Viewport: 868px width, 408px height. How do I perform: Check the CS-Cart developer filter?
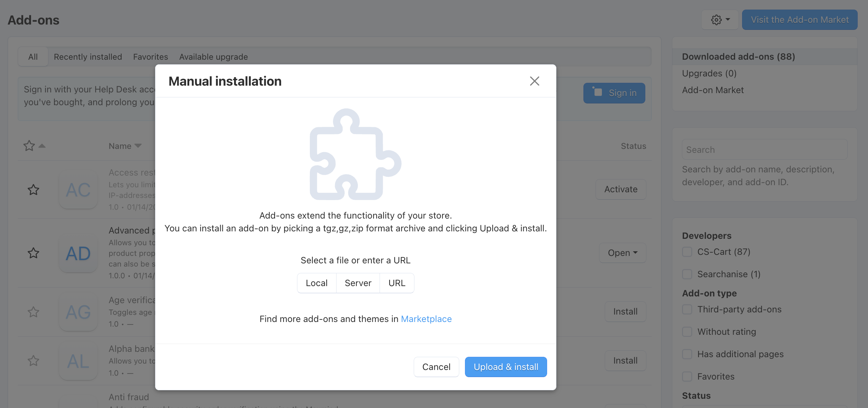pyautogui.click(x=687, y=252)
